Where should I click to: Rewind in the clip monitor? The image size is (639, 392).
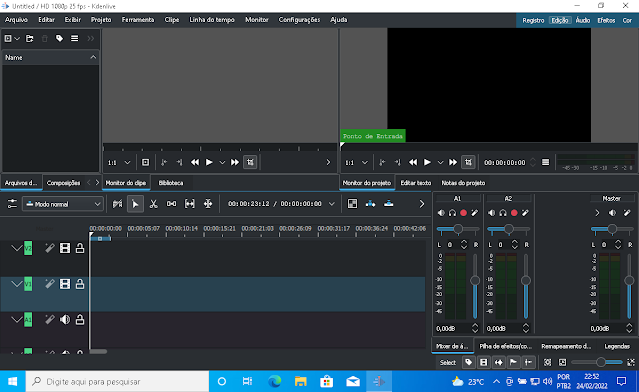tap(195, 162)
